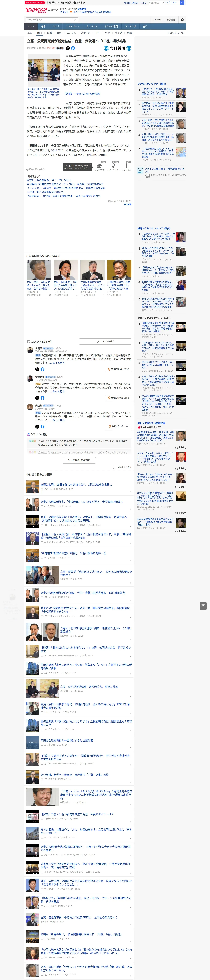The height and width of the screenshot is (980, 210).
Task: Click 記事に関する報告 report icon link
Action: 36,170
